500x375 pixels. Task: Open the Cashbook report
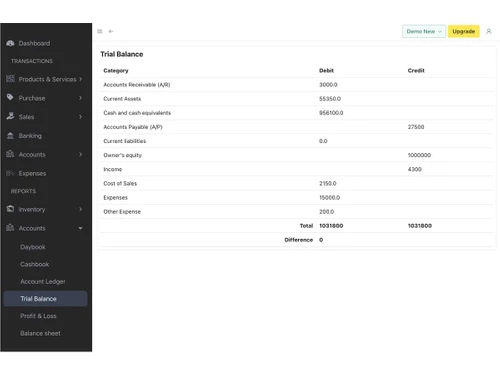pyautogui.click(x=34, y=264)
